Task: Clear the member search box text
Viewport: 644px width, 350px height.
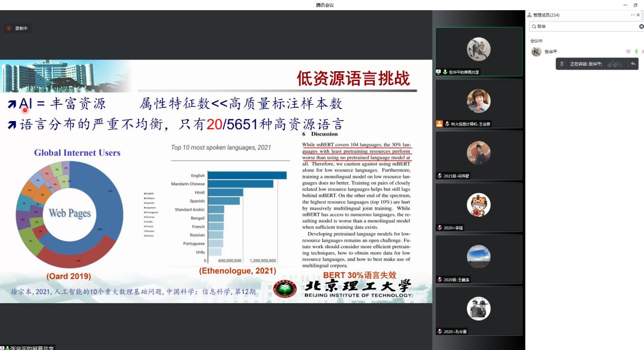Action: click(641, 26)
